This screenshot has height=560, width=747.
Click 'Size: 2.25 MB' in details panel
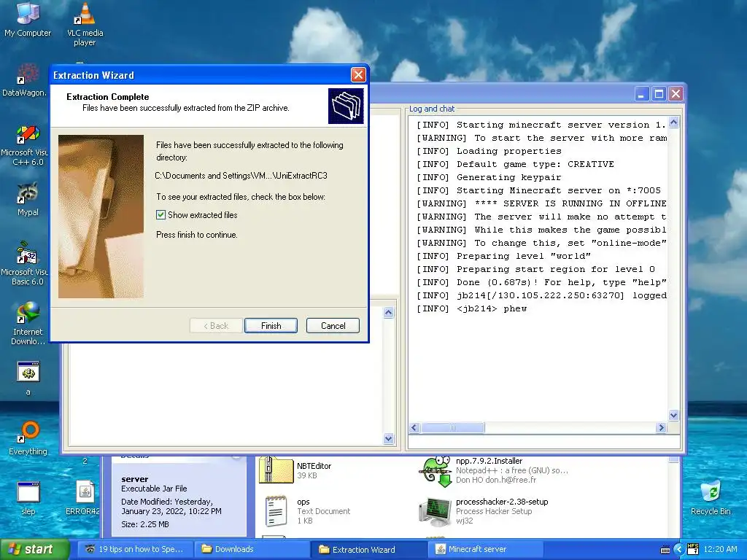[x=145, y=524]
